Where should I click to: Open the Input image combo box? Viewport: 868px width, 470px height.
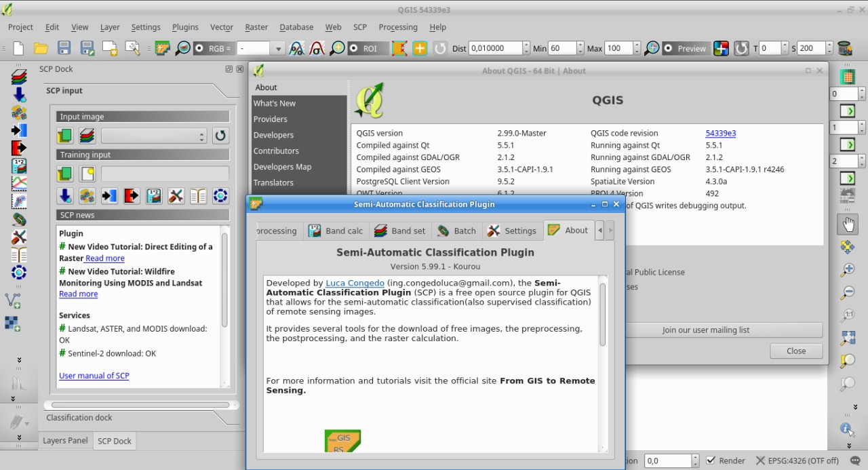154,136
